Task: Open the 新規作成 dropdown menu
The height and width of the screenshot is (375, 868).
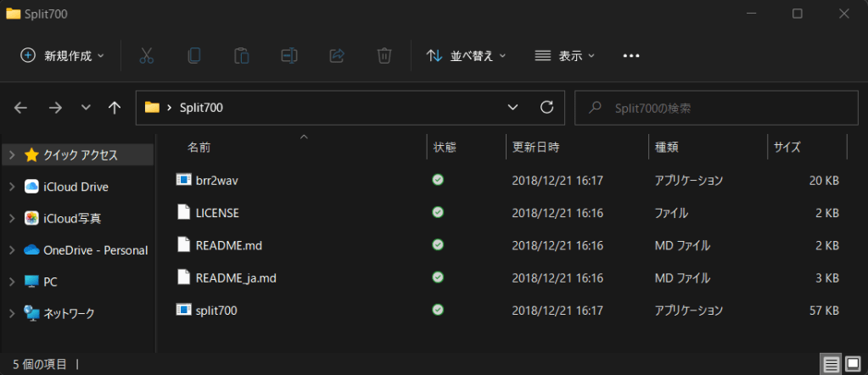Action: point(63,56)
